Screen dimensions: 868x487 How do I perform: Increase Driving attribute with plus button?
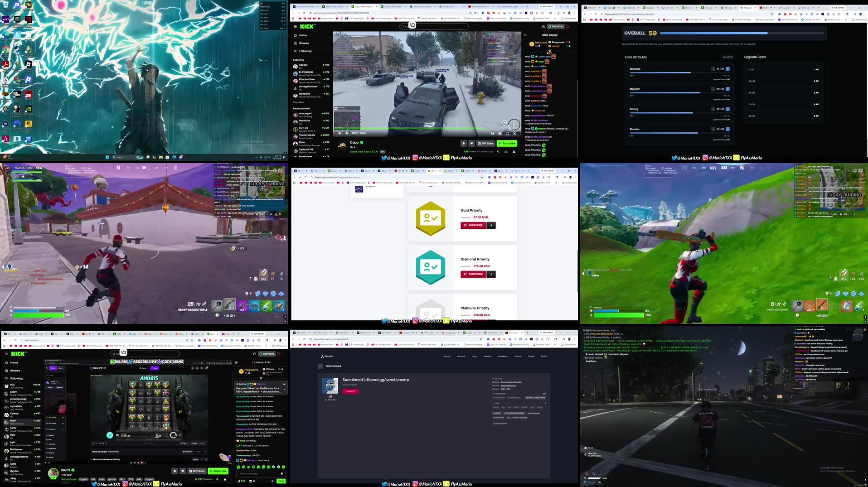coord(727,109)
